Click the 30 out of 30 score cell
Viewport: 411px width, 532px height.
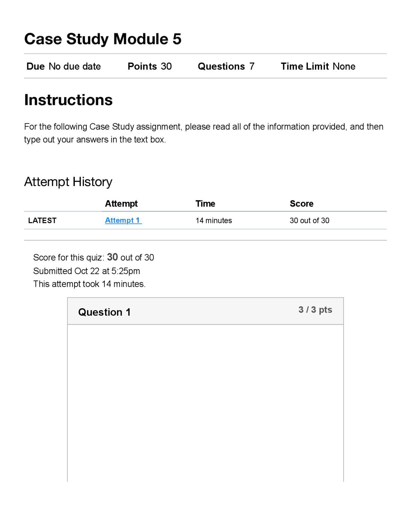pos(309,220)
